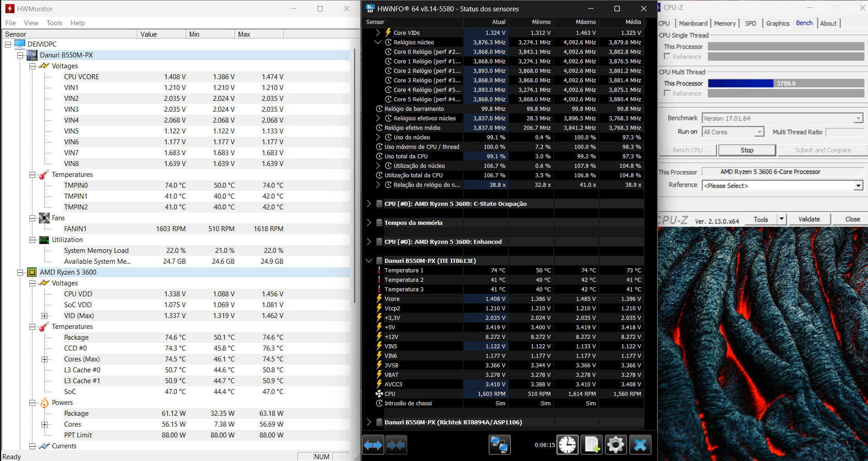Expand the VID (Max) row in HWMonitor
This screenshot has width=868, height=461.
44,316
